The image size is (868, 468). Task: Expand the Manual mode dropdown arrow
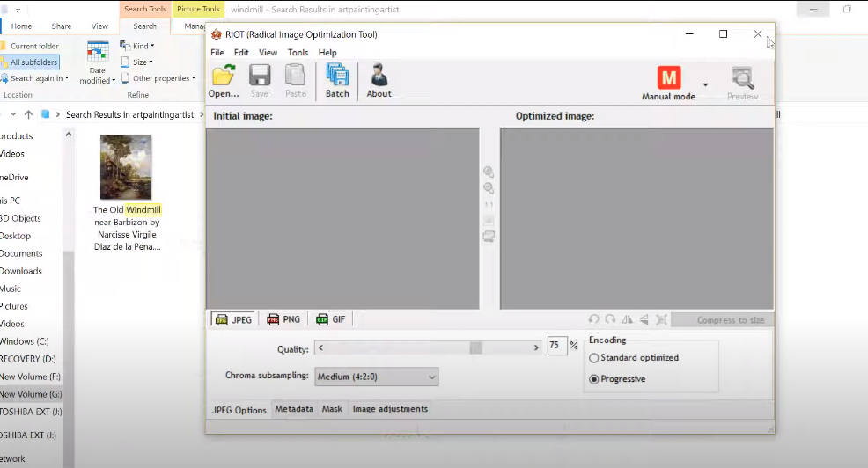coord(705,84)
